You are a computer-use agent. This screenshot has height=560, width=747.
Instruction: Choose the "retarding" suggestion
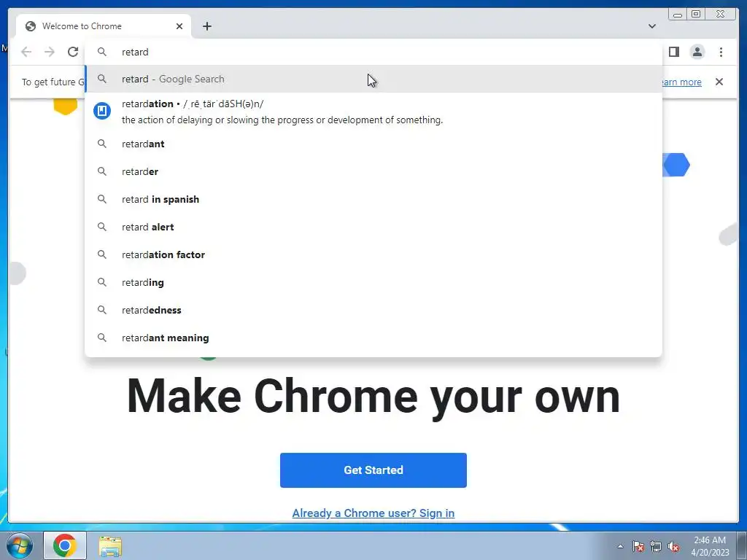(x=373, y=282)
